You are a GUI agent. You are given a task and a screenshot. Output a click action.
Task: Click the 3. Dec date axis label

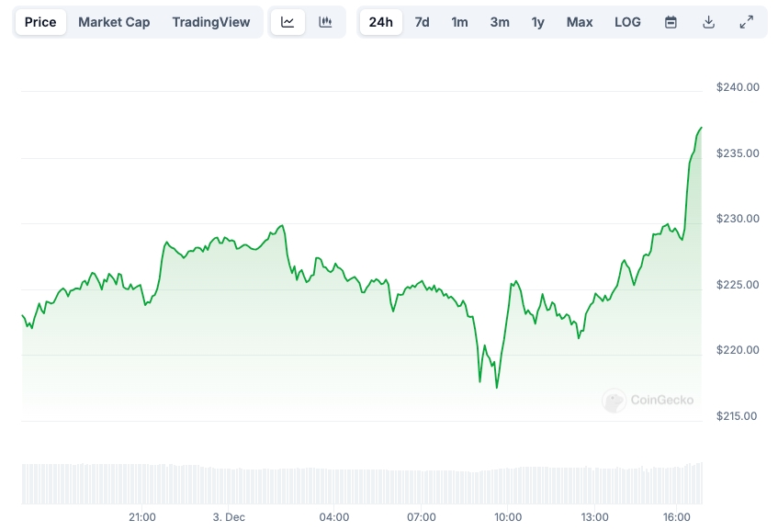coord(229,517)
